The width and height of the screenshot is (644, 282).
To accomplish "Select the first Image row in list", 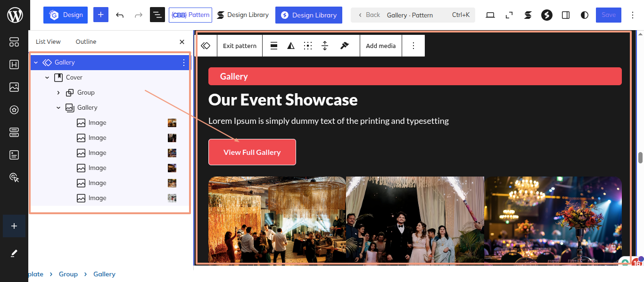I will pyautogui.click(x=110, y=122).
